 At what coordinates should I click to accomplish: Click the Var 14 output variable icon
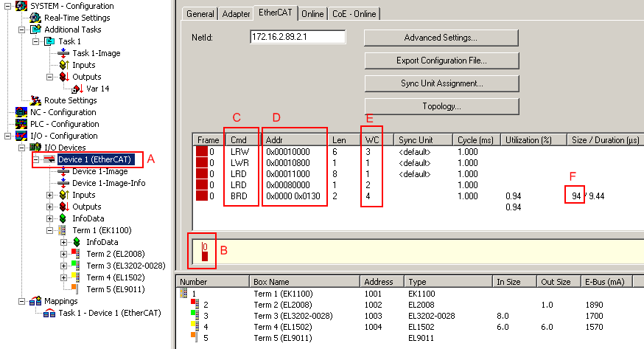[77, 89]
